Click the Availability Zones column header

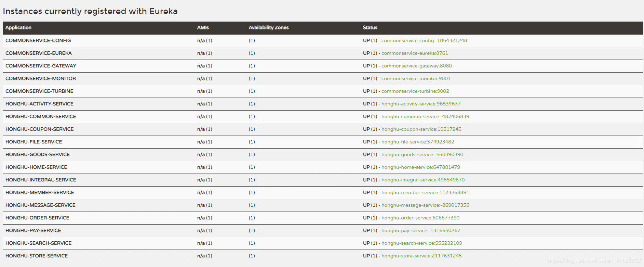(x=269, y=27)
